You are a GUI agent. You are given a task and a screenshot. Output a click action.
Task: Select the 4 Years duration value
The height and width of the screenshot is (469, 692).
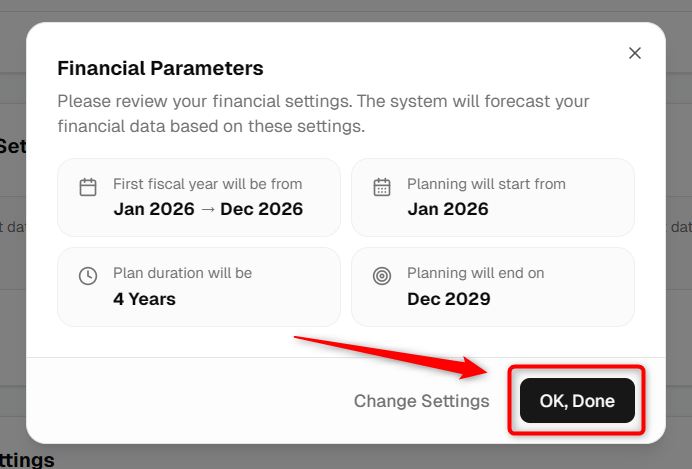point(144,299)
